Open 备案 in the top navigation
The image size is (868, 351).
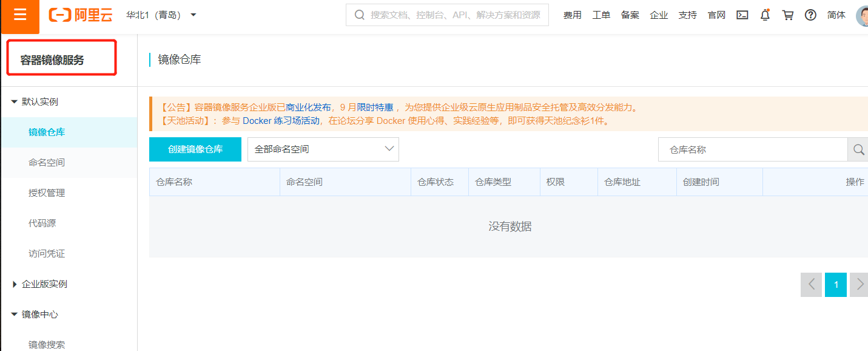(x=630, y=15)
